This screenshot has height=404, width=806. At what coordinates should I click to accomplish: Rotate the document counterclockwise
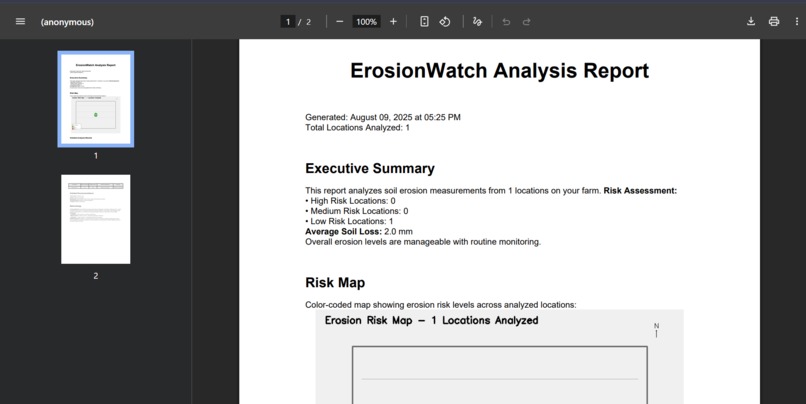click(445, 22)
